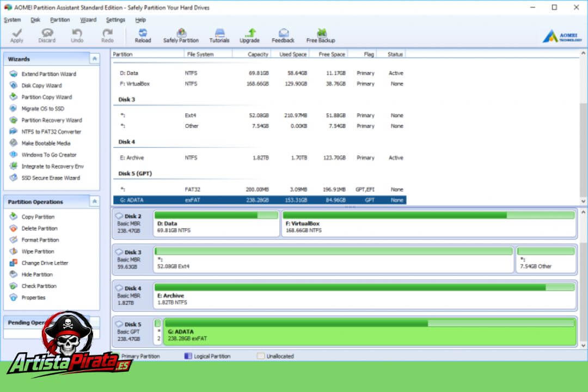Viewport: 588px width, 392px height.
Task: Select Copy Partition operation
Action: point(32,217)
